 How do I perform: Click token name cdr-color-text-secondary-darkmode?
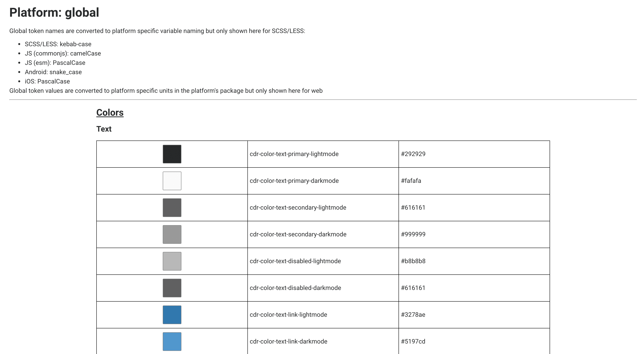(x=298, y=234)
